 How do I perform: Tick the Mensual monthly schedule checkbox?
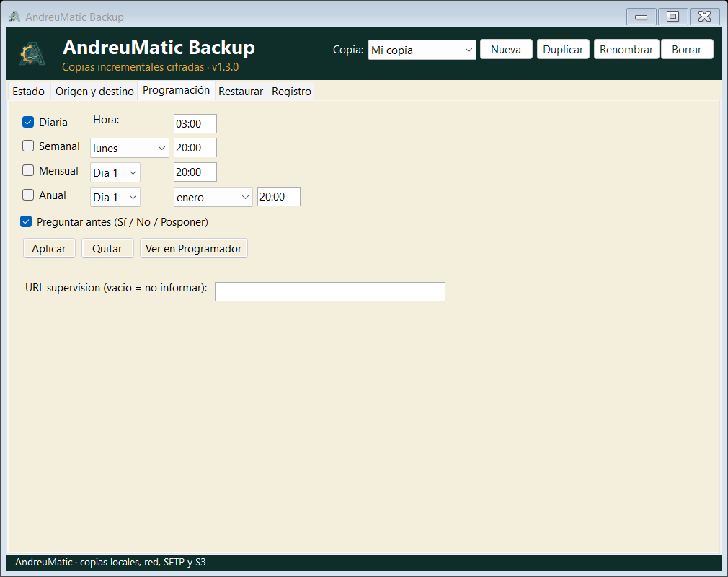28,170
